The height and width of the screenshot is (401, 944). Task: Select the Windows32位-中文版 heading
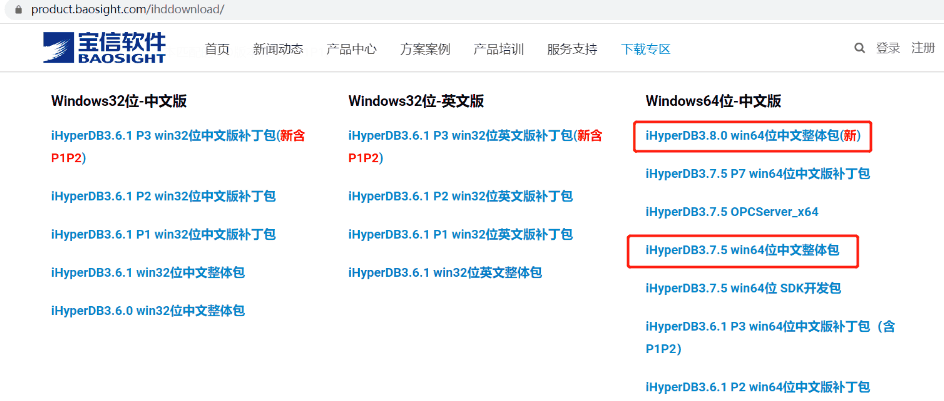tap(119, 101)
